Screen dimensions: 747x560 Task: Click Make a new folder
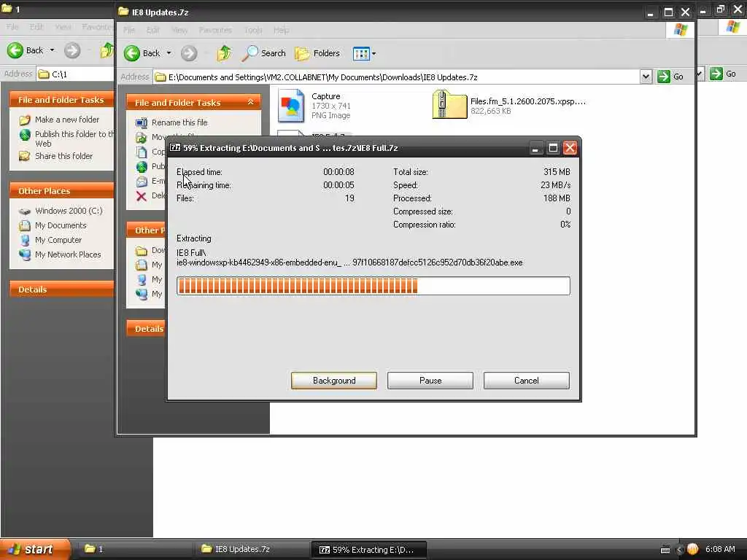point(67,120)
